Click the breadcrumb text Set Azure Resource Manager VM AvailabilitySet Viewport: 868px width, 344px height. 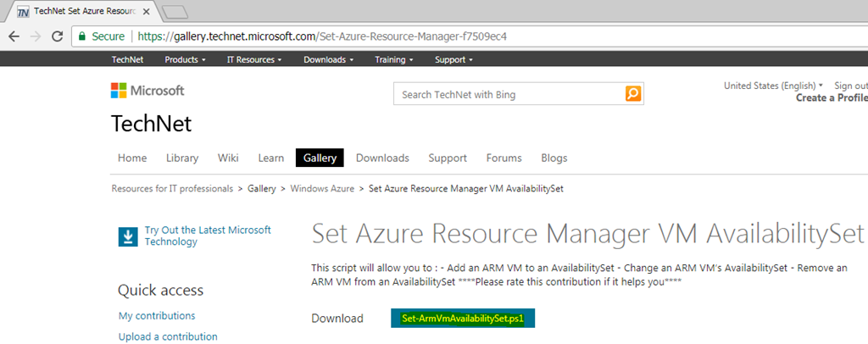tap(466, 189)
